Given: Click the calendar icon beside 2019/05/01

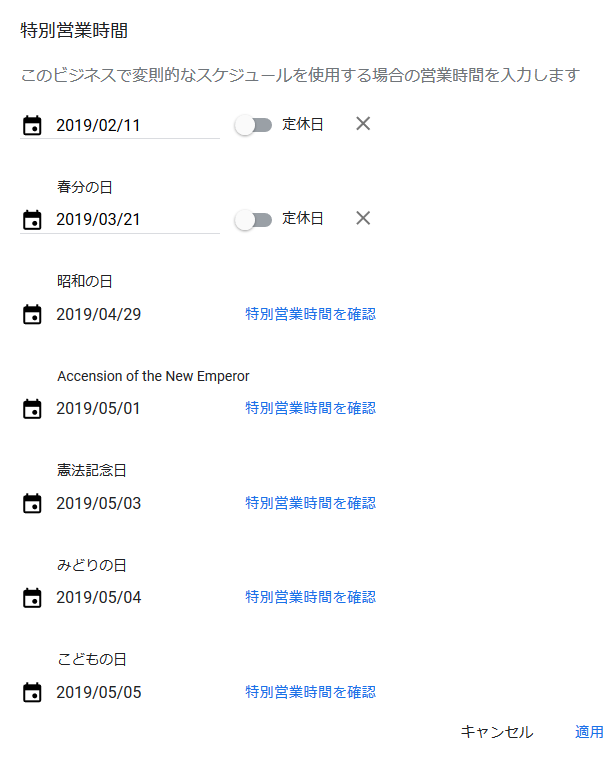Looking at the screenshot, I should pyautogui.click(x=32, y=408).
